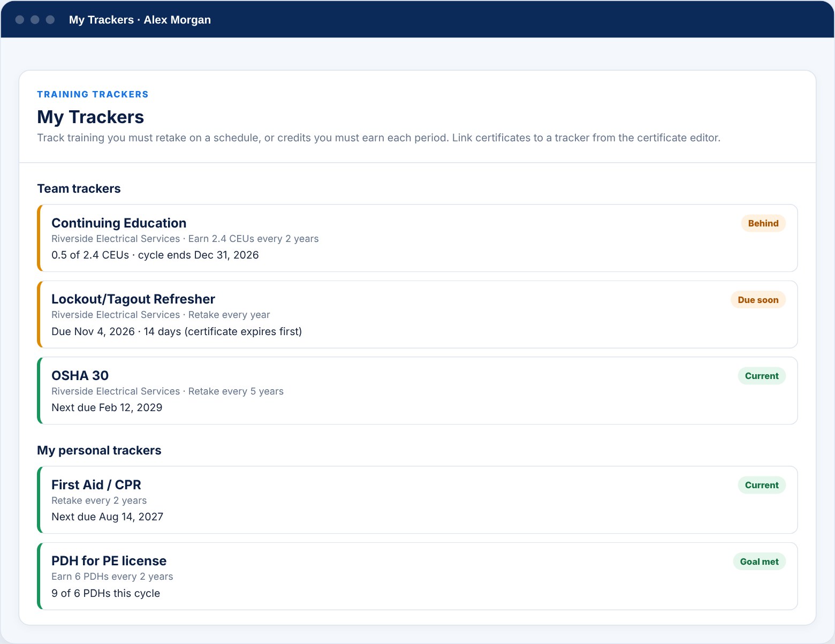Open the PDH for PE license tracker
This screenshot has height=644, width=835.
[x=417, y=577]
